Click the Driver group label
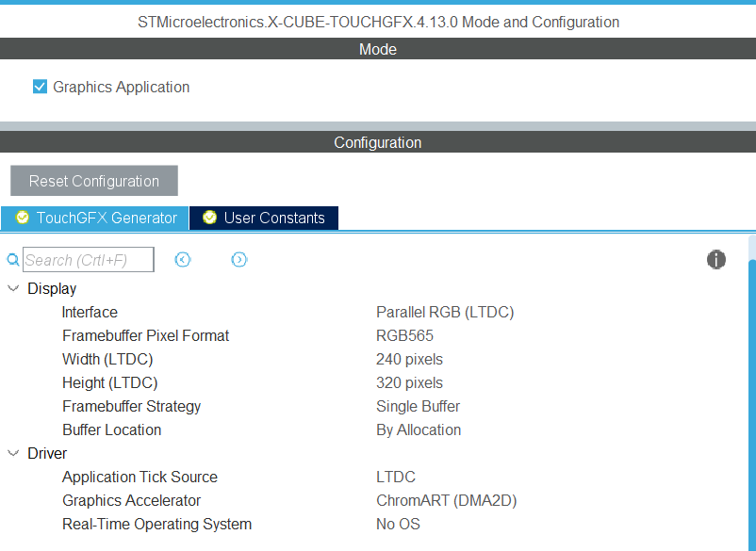The height and width of the screenshot is (551, 756). pos(47,453)
